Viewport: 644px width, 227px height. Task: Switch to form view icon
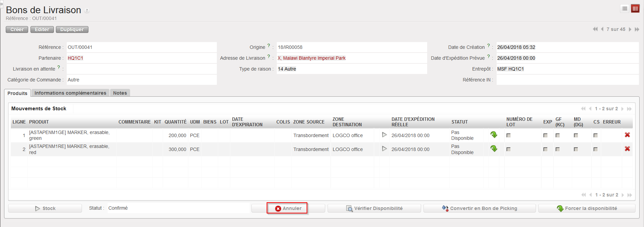point(635,9)
